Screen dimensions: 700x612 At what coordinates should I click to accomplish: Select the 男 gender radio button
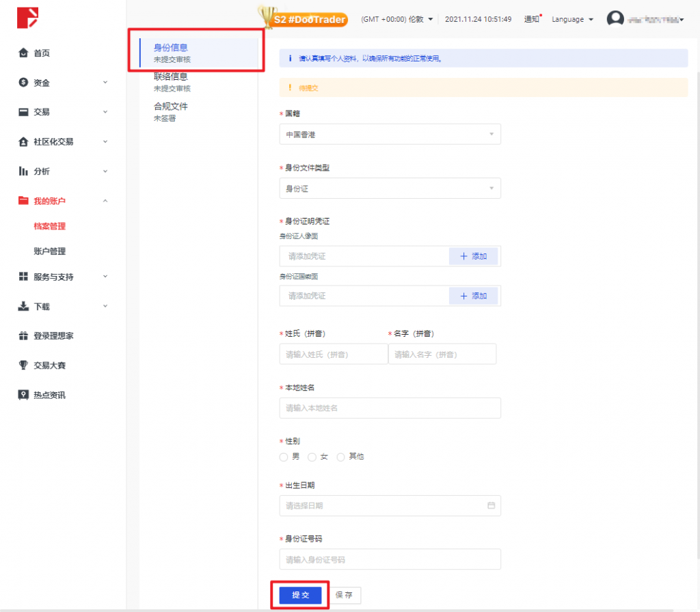coord(284,457)
